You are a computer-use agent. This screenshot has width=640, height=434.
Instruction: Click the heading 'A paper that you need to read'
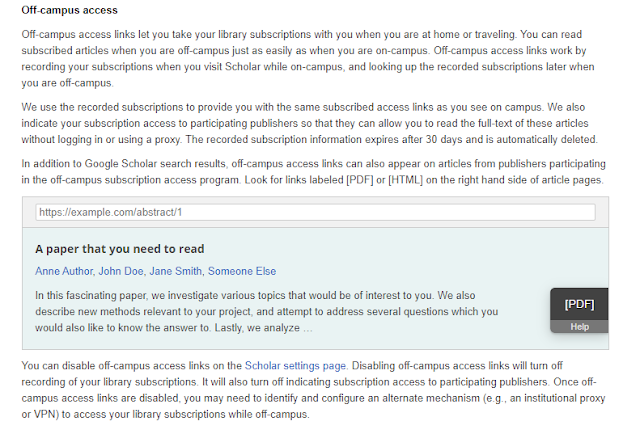pyautogui.click(x=120, y=249)
